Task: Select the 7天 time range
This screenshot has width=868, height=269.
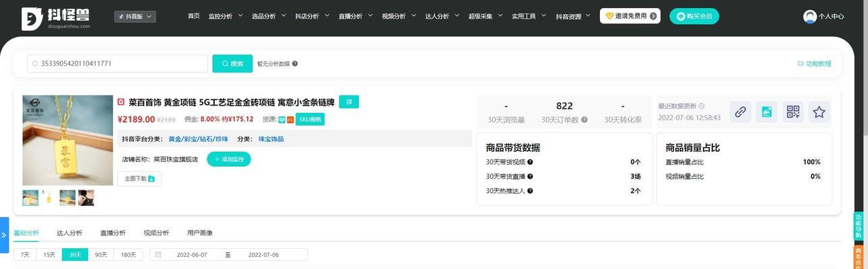Action: pyautogui.click(x=26, y=255)
